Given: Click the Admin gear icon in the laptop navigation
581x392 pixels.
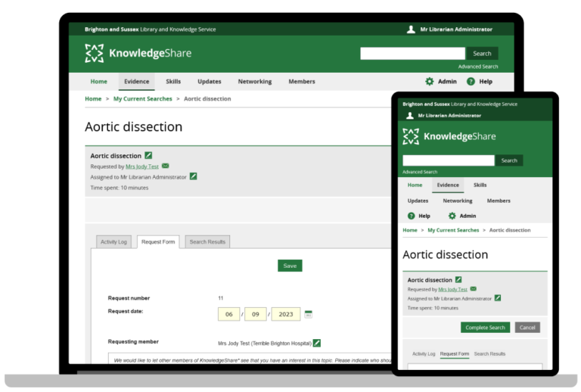Looking at the screenshot, I should [x=430, y=82].
